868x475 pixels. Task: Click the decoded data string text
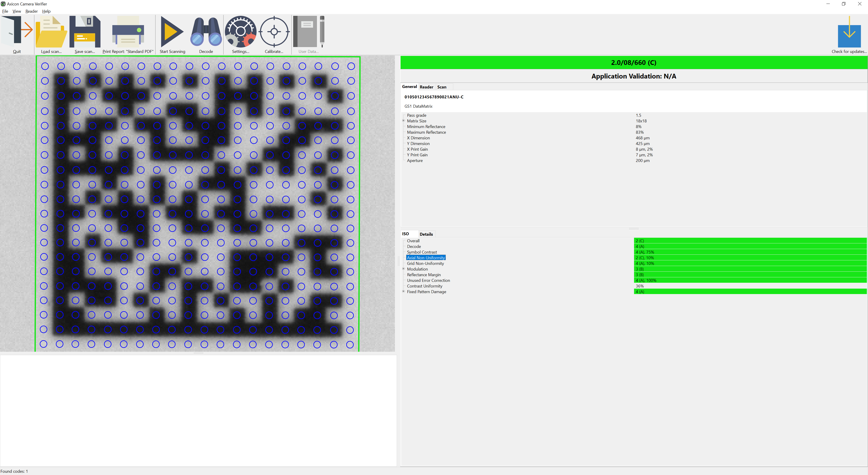pos(434,97)
